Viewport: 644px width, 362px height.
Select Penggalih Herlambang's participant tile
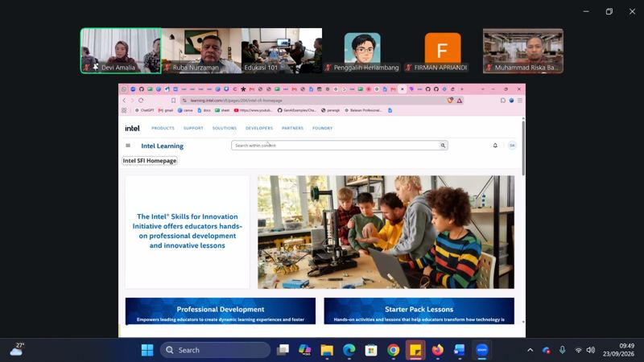tap(362, 51)
